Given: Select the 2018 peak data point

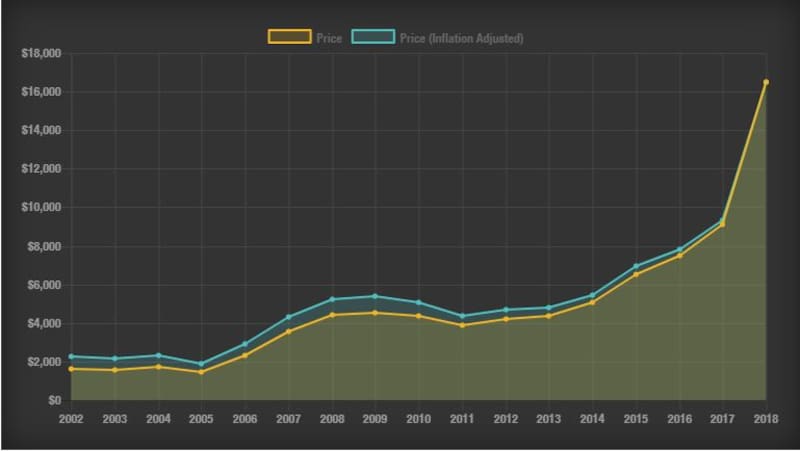Looking at the screenshot, I should coord(766,82).
